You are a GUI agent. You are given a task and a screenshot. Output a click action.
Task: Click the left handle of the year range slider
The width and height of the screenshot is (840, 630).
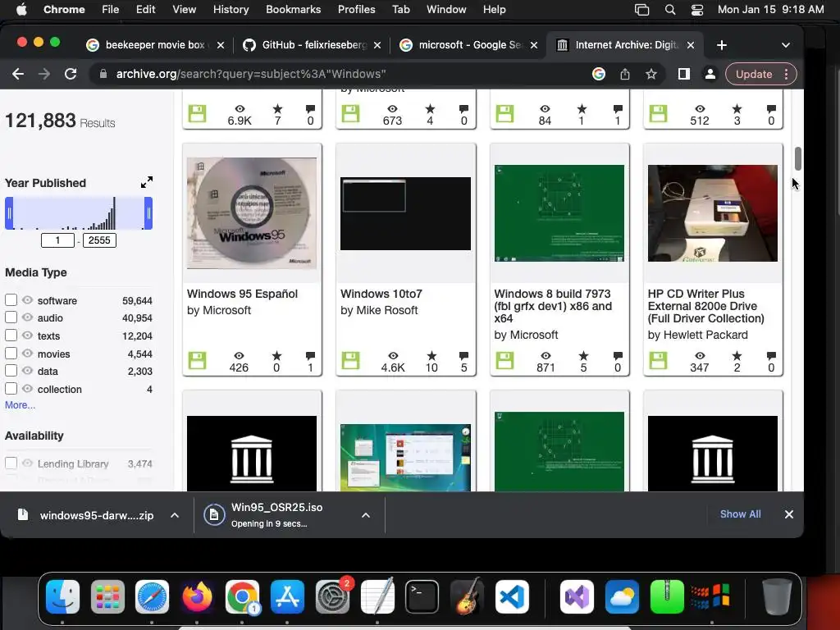point(9,213)
